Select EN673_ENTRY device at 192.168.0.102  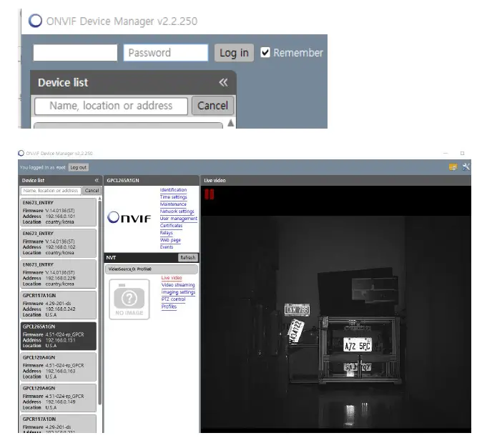59,243
